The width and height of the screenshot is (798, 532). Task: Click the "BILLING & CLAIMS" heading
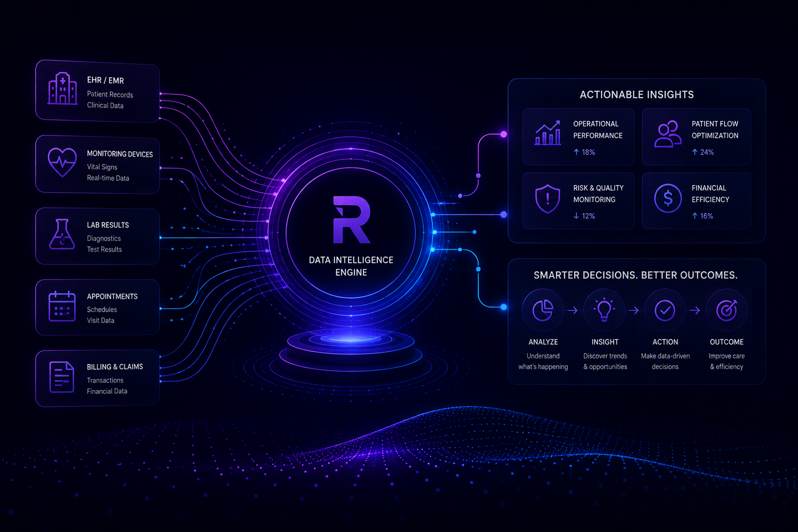115,367
